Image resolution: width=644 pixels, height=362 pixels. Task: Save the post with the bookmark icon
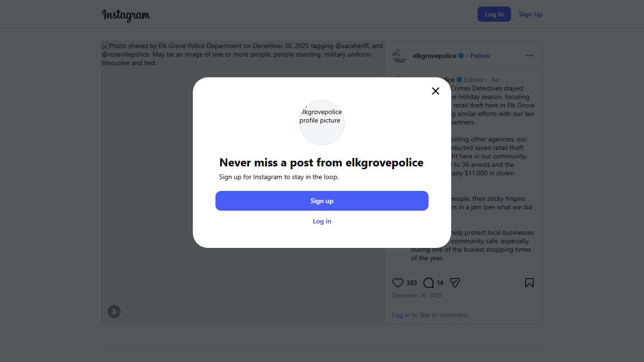pos(529,283)
